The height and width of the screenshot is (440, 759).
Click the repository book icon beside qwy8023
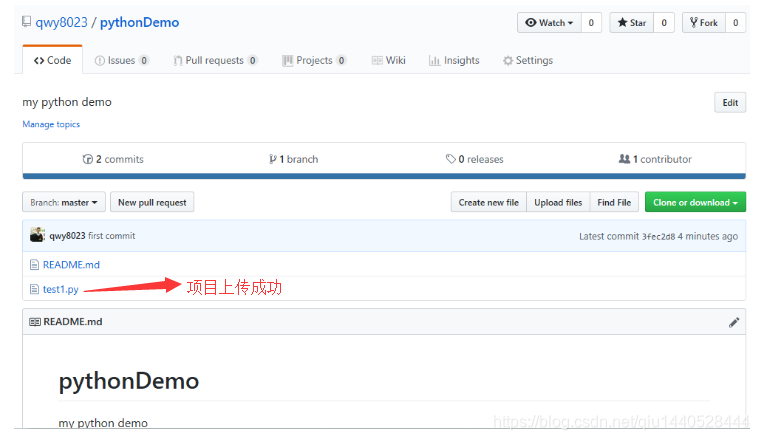click(27, 22)
